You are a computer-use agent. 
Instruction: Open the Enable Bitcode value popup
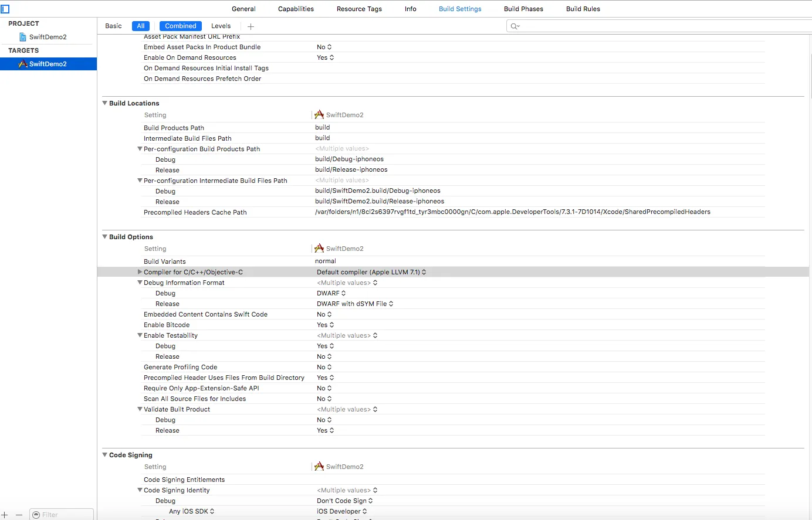click(x=326, y=325)
